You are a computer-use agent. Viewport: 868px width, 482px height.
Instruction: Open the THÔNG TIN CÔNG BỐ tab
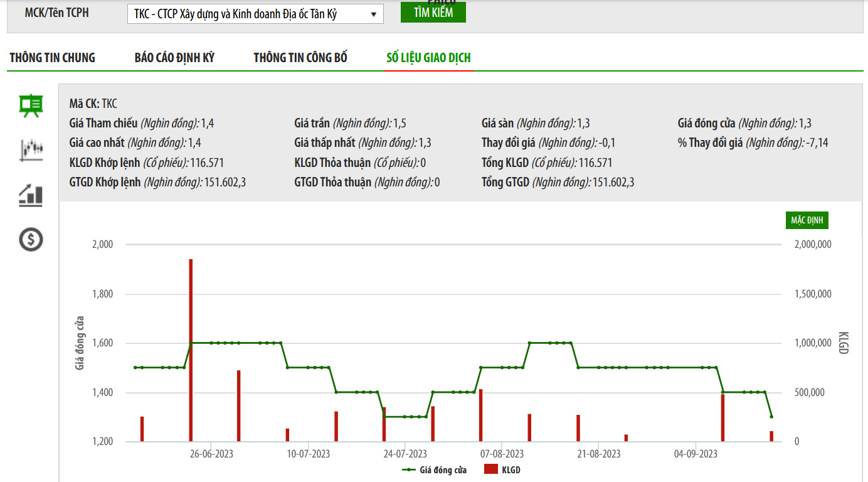300,58
